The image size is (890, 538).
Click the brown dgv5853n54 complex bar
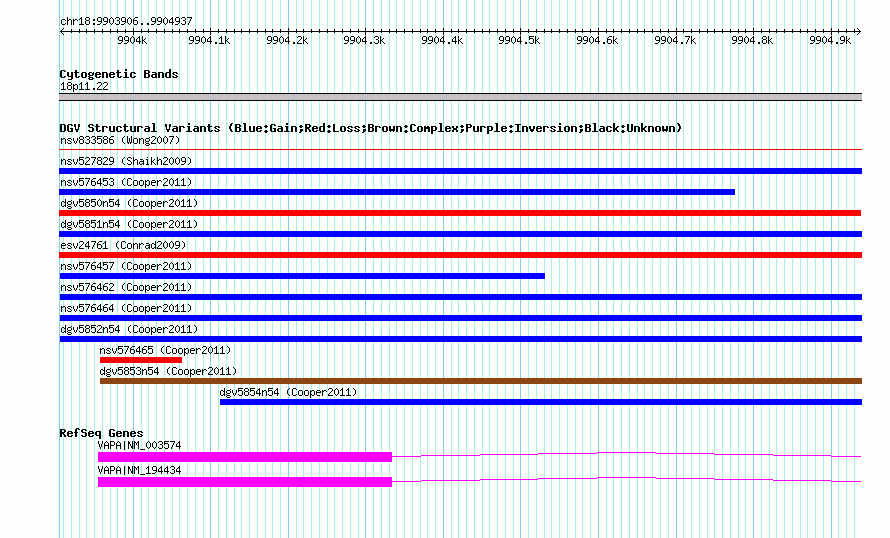click(481, 381)
